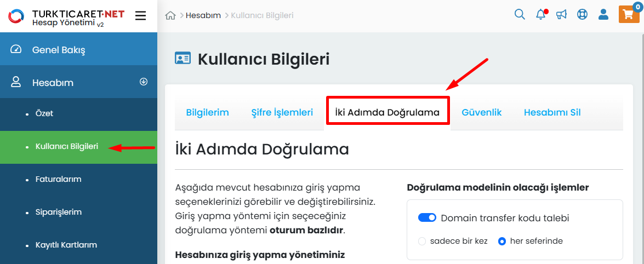This screenshot has height=264, width=644.
Task: Collapse the Hesabım sidebar section
Action: pyautogui.click(x=144, y=82)
